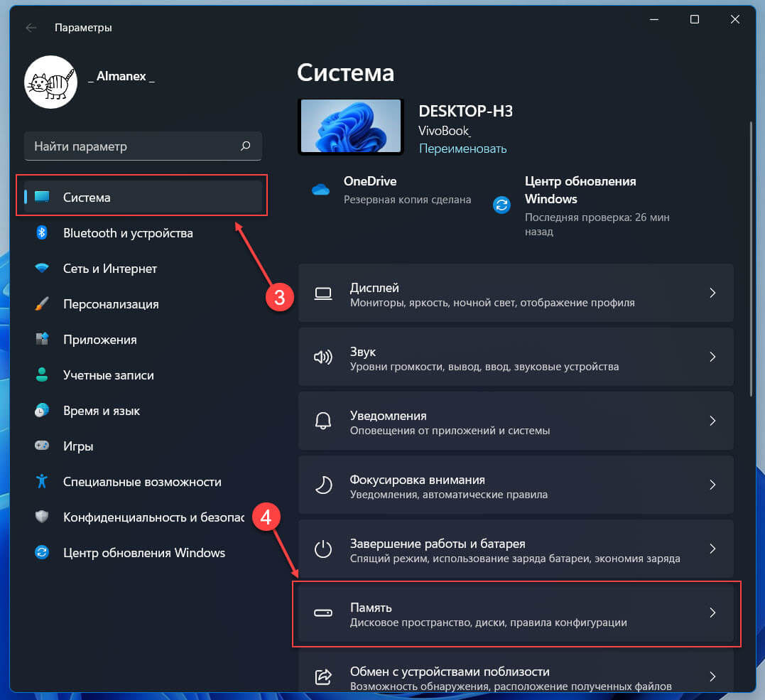Image resolution: width=765 pixels, height=700 pixels.
Task: Click the Учетные записи person icon
Action: pos(42,375)
